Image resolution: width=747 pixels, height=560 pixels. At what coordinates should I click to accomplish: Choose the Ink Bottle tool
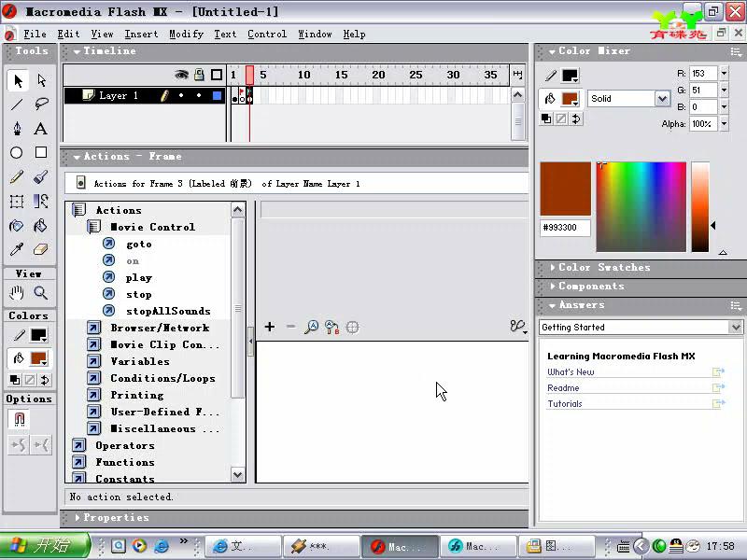coord(17,225)
